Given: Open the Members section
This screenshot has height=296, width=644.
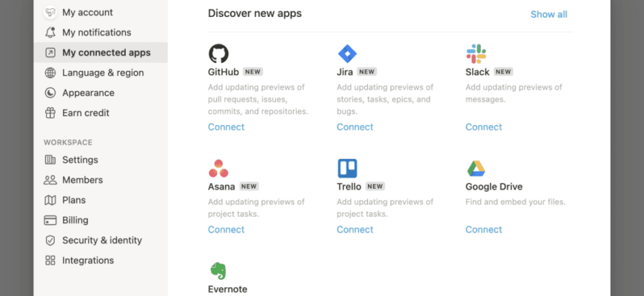Looking at the screenshot, I should pos(101,180).
